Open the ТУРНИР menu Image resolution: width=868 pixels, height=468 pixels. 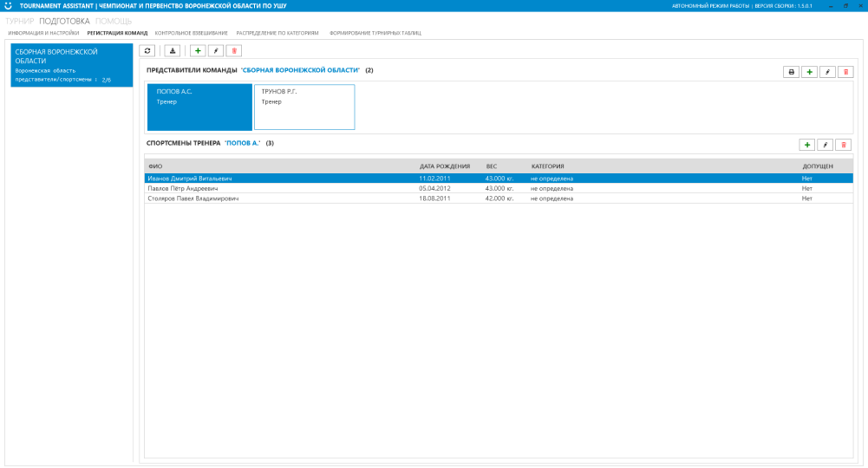(x=20, y=20)
